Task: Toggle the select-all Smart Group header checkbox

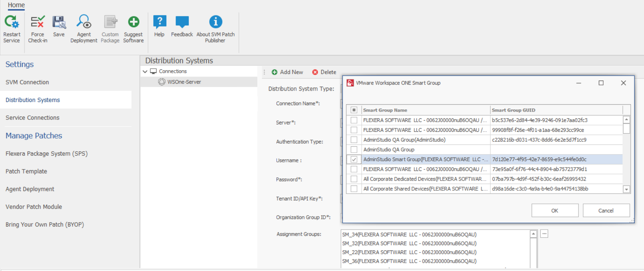Action: (354, 110)
